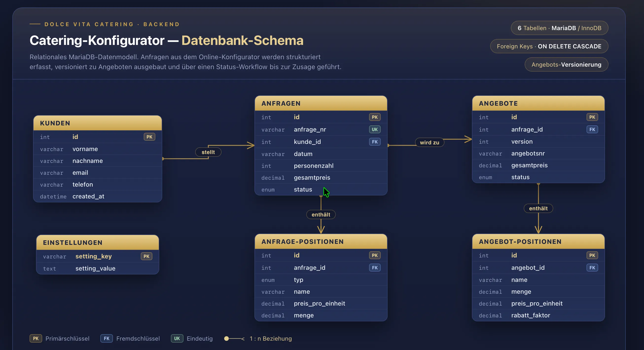The width and height of the screenshot is (644, 350).
Task: Click the 'anfrage_nr' field in ANFRAGEN
Action: click(x=321, y=129)
